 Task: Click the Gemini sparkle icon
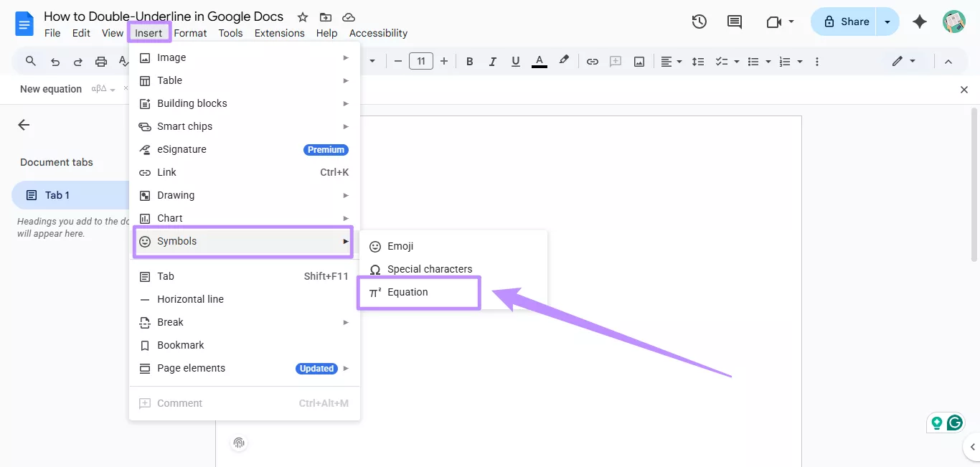(x=920, y=22)
